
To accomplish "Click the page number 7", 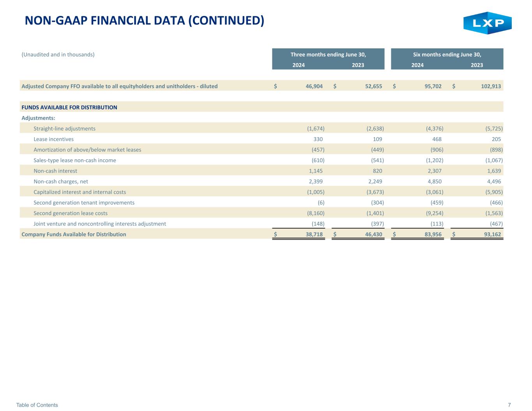I will (x=509, y=405).
